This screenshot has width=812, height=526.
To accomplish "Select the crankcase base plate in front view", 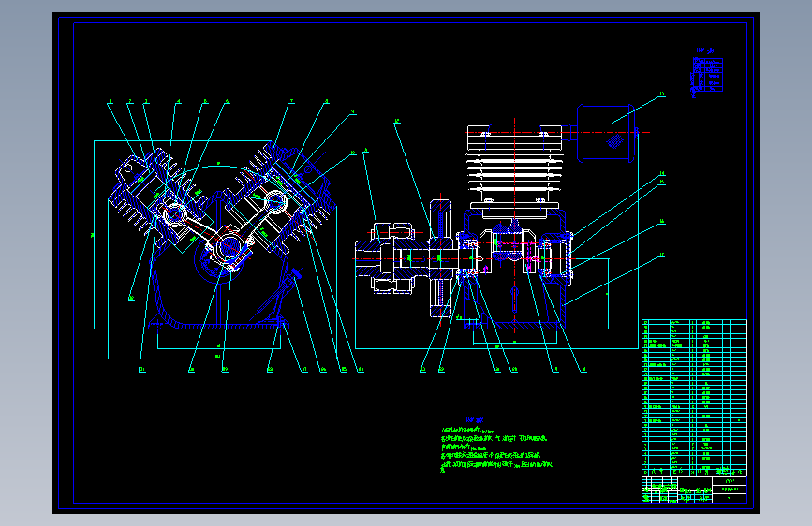I will [x=218, y=326].
